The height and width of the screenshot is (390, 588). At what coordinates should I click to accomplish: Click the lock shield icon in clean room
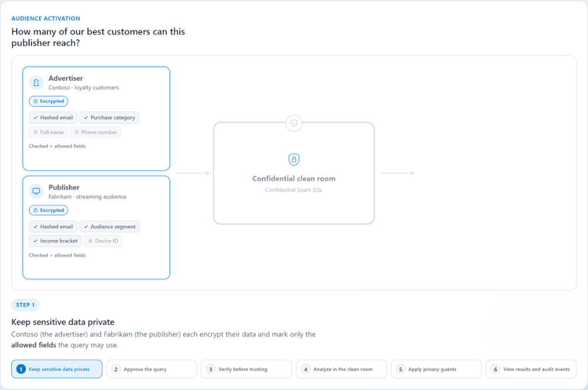point(294,159)
